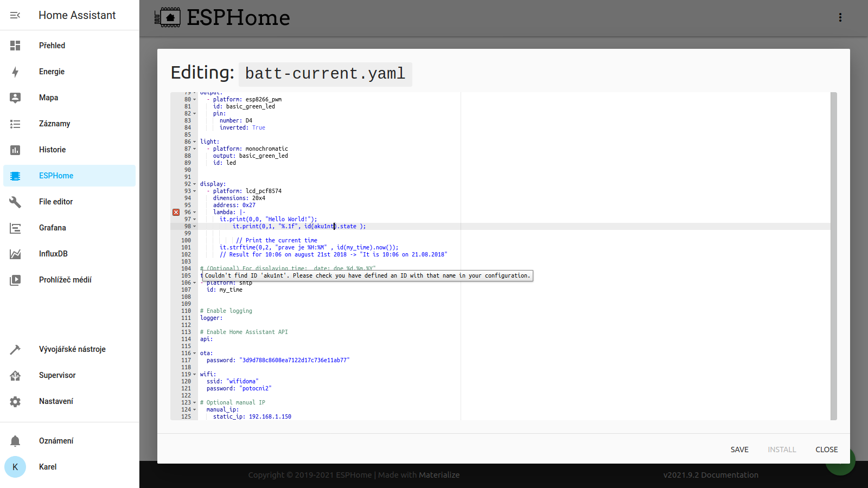
Task: Open Záznamy list icon
Action: [15, 124]
